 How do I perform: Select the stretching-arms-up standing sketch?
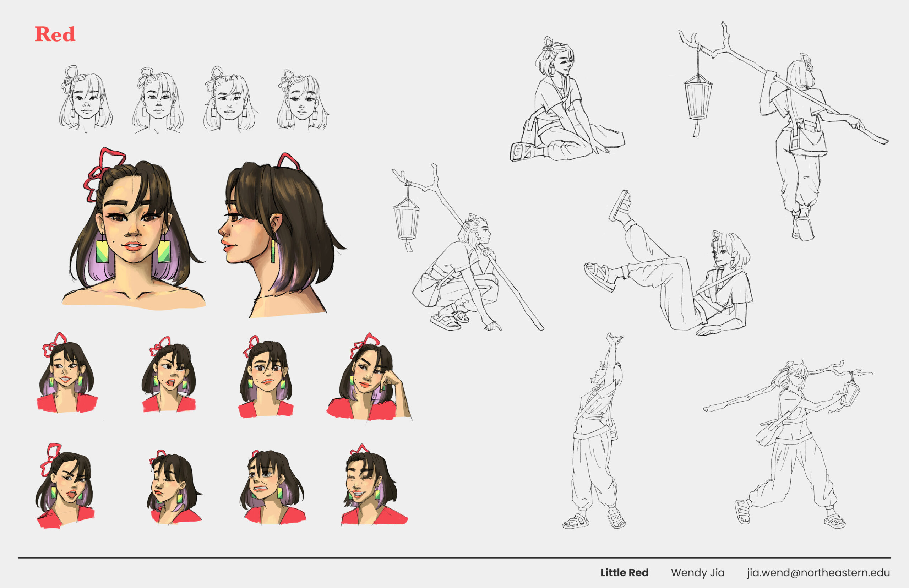tap(595, 431)
